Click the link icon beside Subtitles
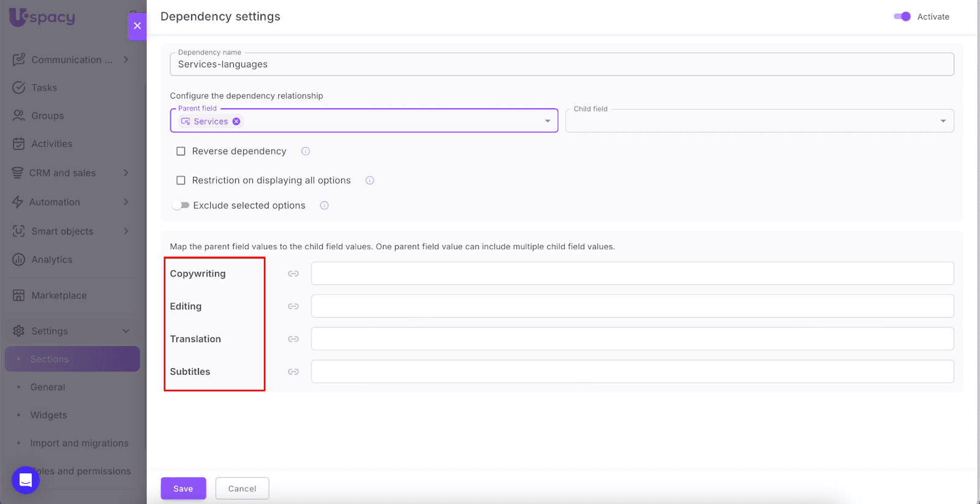This screenshot has width=980, height=504. (293, 372)
